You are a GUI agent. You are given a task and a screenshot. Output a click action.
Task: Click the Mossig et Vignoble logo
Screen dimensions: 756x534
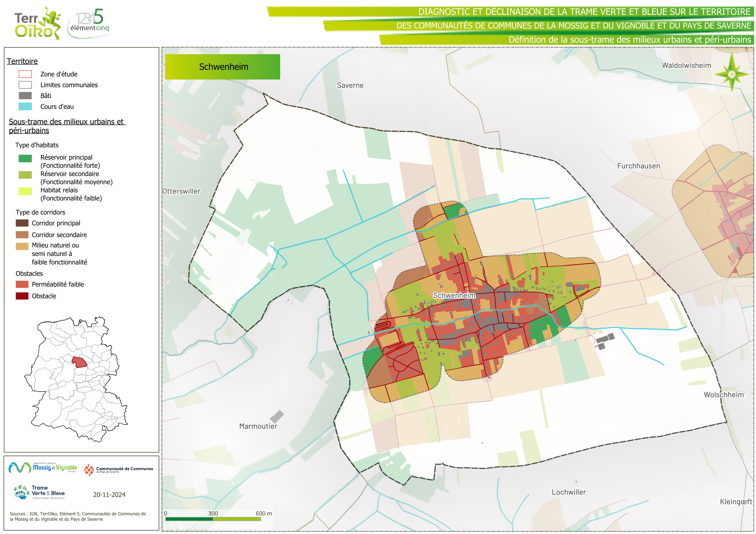tap(43, 468)
